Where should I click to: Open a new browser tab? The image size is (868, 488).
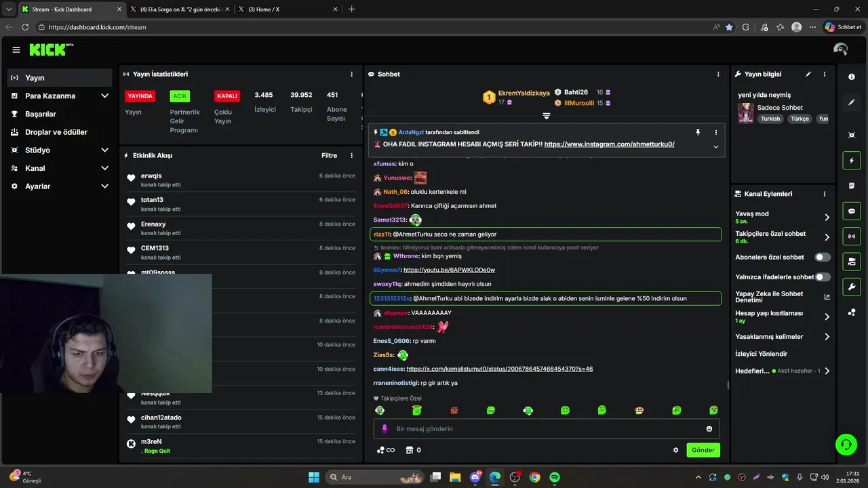point(351,9)
